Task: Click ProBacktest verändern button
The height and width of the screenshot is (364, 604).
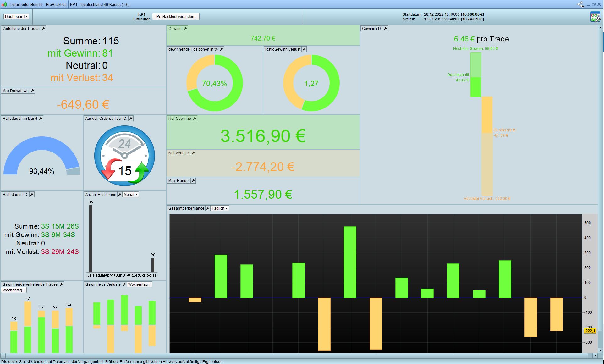Action: click(176, 17)
